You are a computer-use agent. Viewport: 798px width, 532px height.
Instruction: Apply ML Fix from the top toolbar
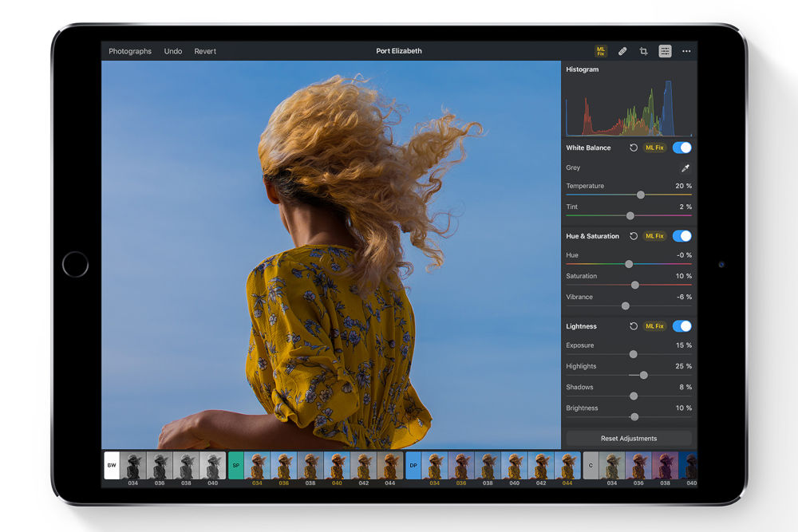click(x=601, y=51)
